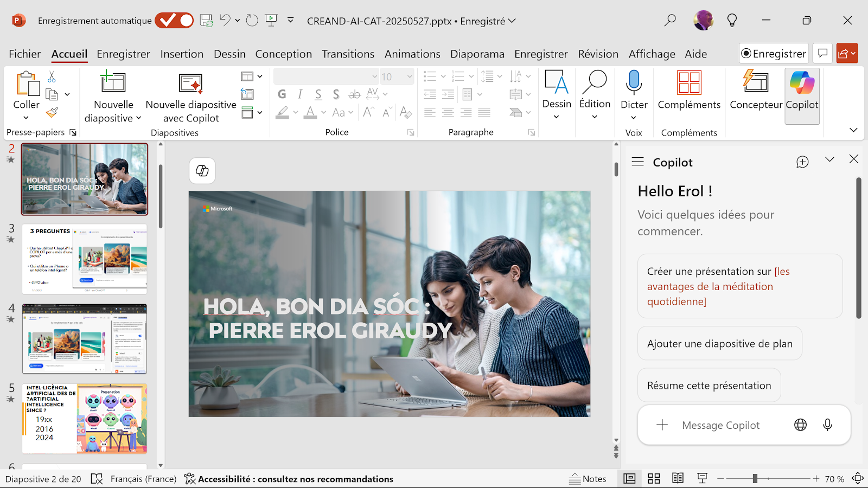Start a new Copilot chat with plus-bubble icon

802,162
